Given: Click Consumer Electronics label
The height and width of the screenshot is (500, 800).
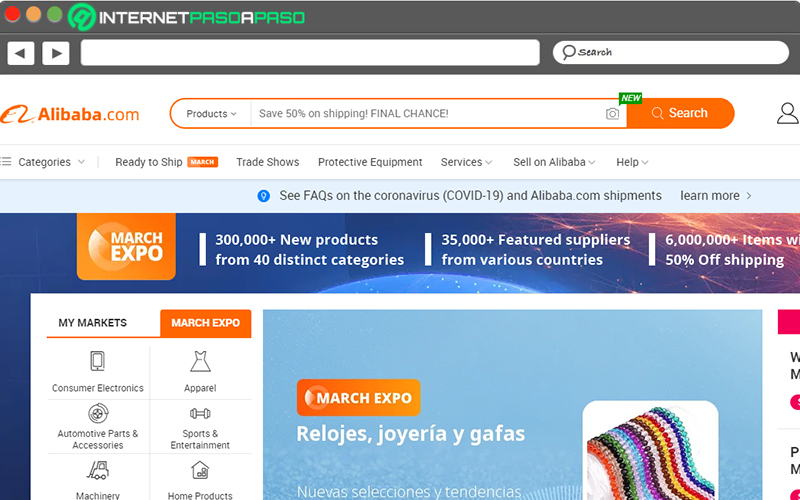Looking at the screenshot, I should 97,388.
